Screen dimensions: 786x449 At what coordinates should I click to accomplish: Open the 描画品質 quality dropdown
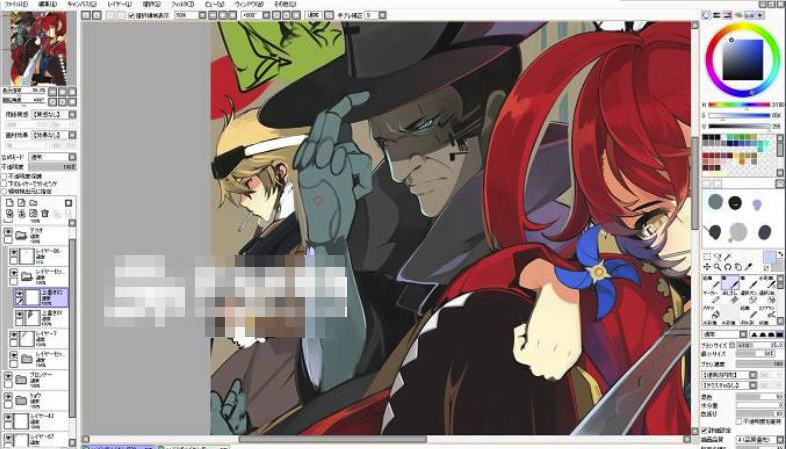click(781, 439)
